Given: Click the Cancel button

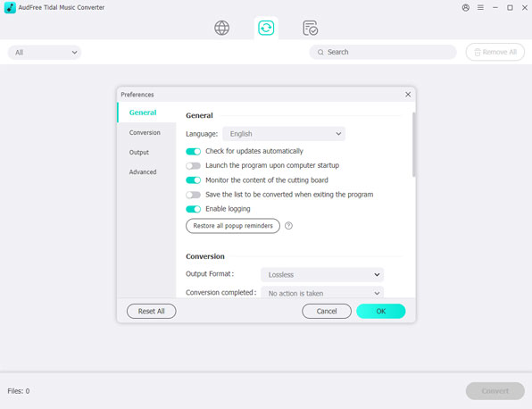Looking at the screenshot, I should (x=327, y=312).
